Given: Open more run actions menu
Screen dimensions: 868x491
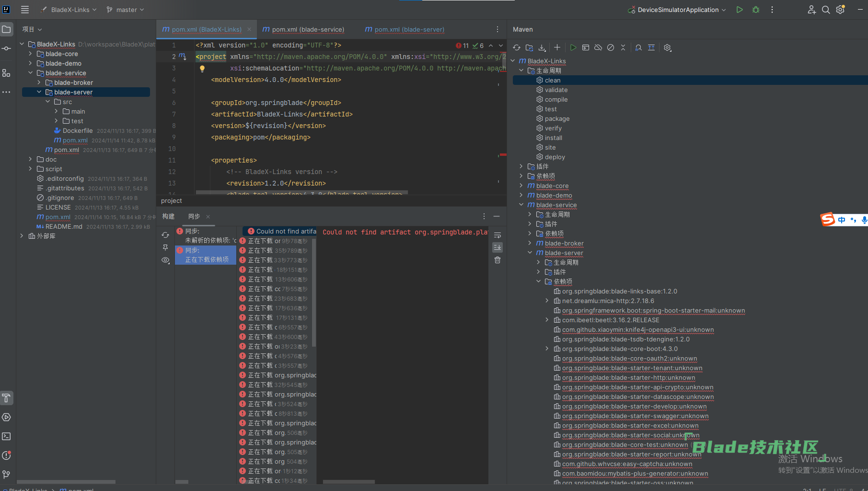Looking at the screenshot, I should click(x=772, y=10).
